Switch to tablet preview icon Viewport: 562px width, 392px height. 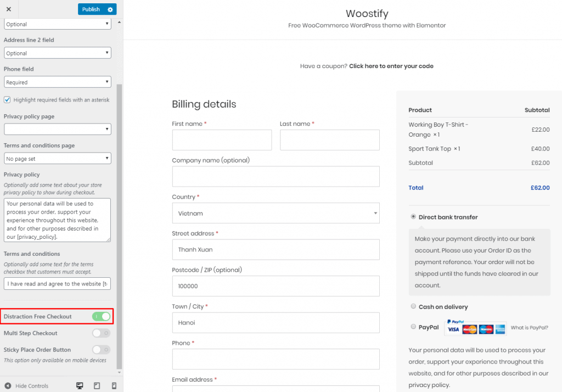(97, 385)
